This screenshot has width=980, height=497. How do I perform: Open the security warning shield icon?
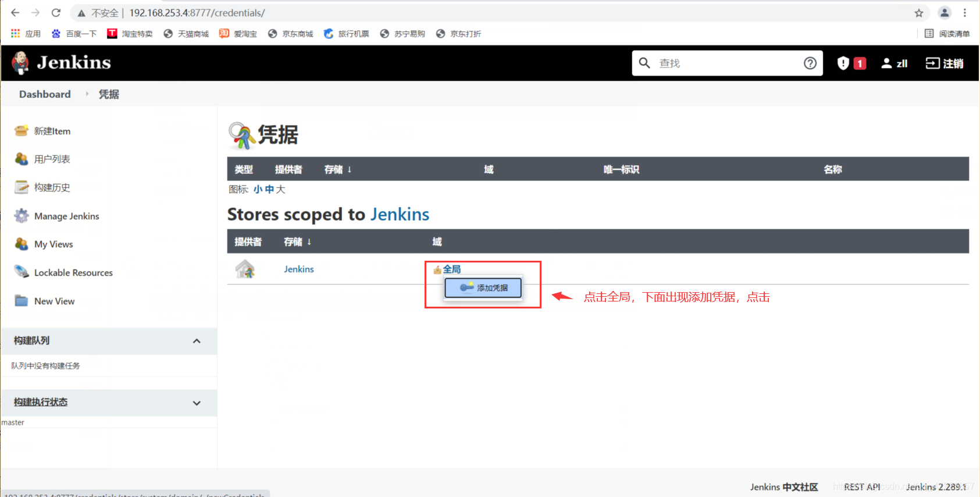click(x=843, y=63)
